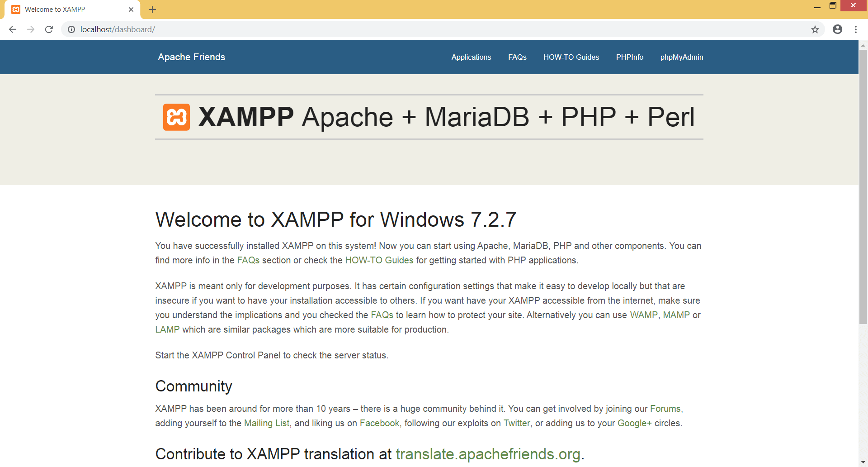Click the scrollbar up arrow
Image resolution: width=868 pixels, height=467 pixels.
click(x=863, y=45)
